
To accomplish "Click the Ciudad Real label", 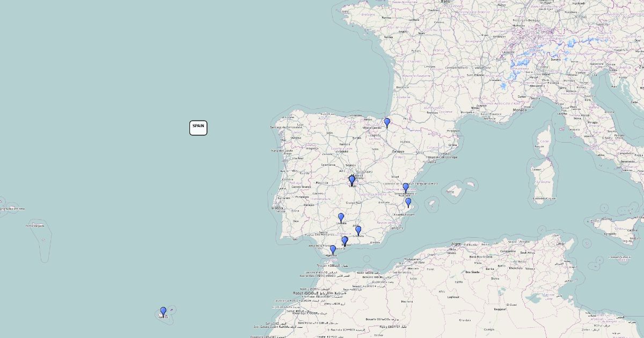I will (353, 203).
